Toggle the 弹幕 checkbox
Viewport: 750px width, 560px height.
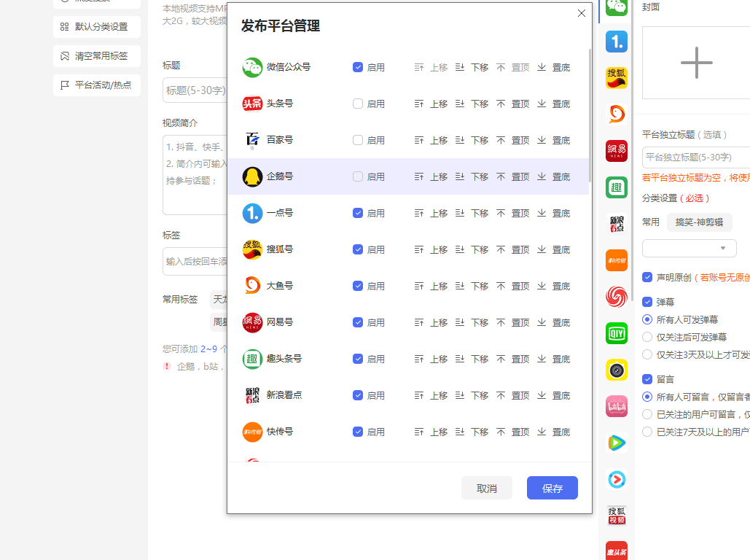coord(647,302)
